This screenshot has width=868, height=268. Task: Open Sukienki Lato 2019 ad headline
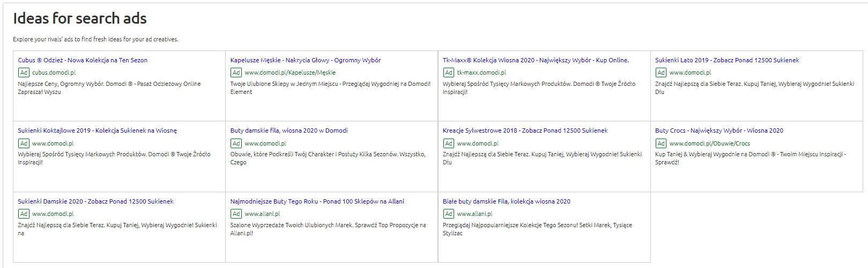pyautogui.click(x=726, y=60)
